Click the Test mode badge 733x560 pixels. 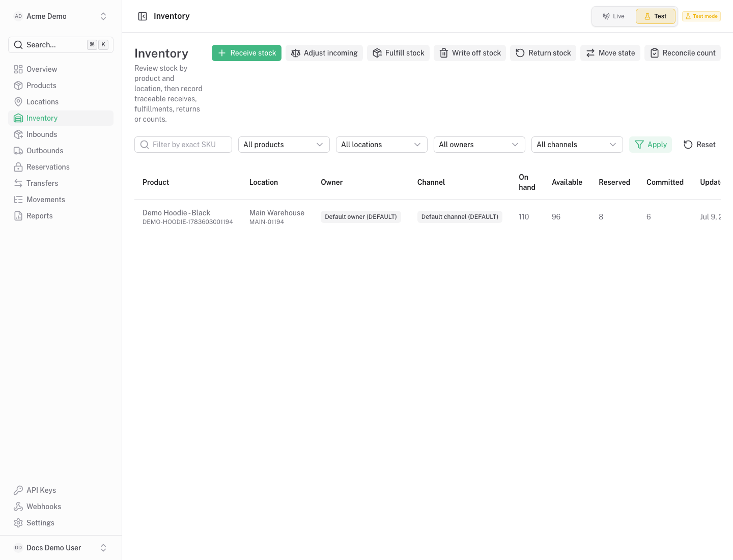701,16
